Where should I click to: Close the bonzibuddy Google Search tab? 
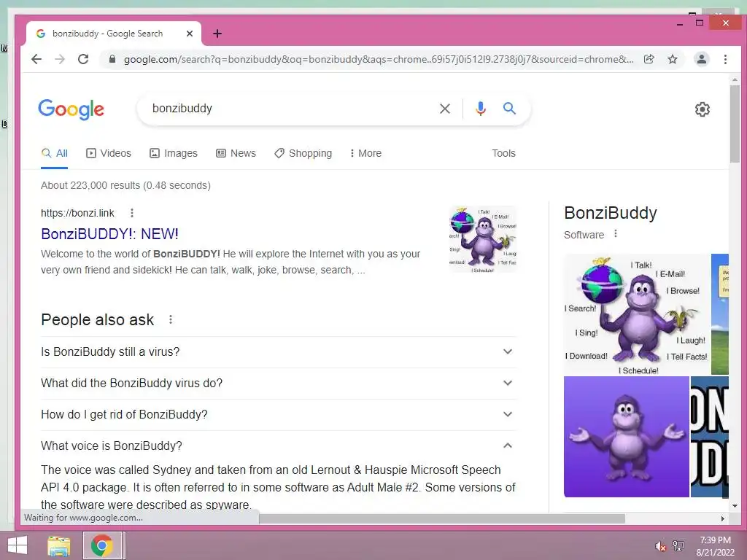190,34
